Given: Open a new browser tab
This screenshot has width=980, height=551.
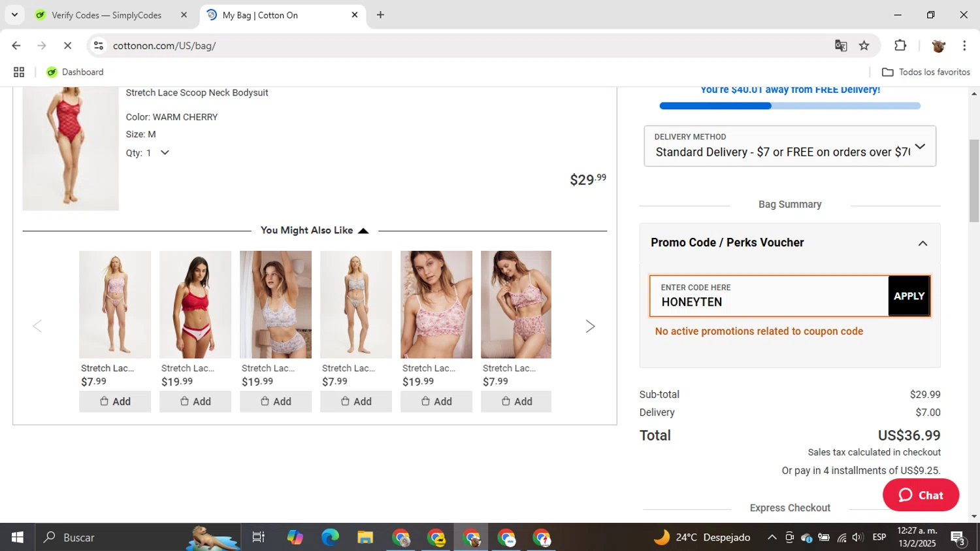Looking at the screenshot, I should pos(380,15).
